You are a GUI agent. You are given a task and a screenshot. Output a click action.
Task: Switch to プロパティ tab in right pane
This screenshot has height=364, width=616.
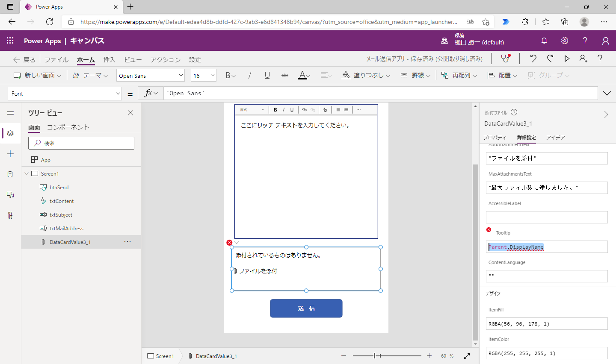point(495,137)
